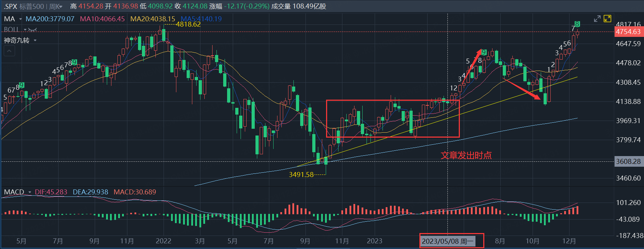Click the 2023 label on the time axis
The image size is (644, 249).
click(x=375, y=241)
